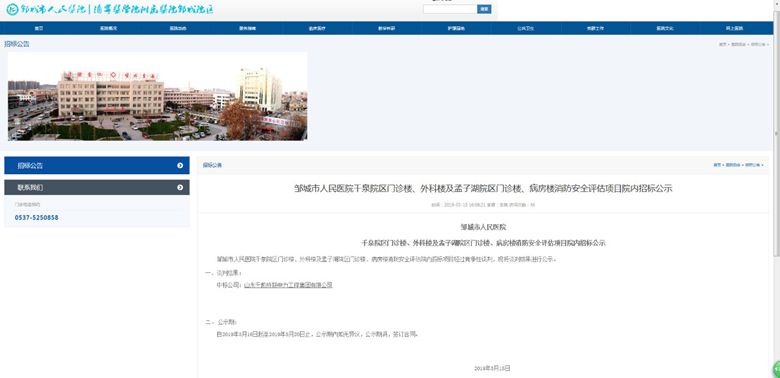
Task: Select the 联系我们 sidebar entry
Action: coord(97,188)
